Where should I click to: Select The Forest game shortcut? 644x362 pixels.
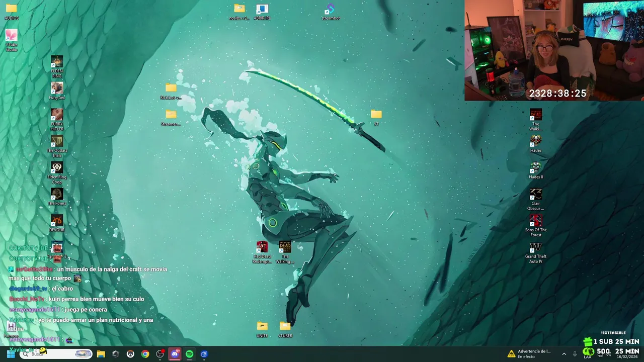[57, 197]
